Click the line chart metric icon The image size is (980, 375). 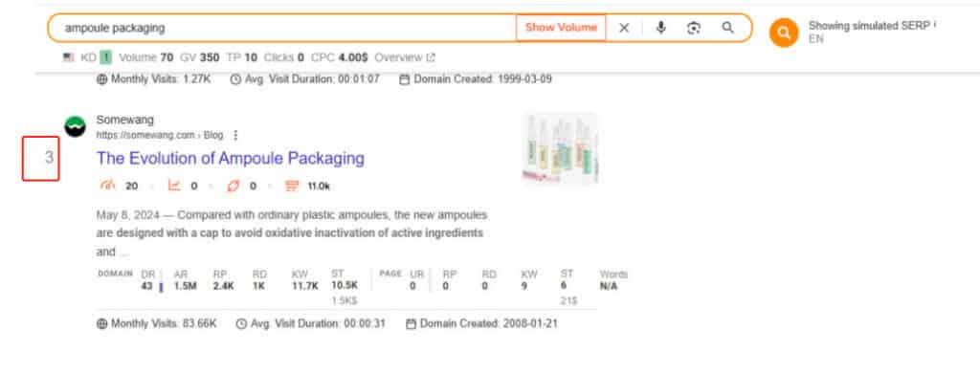(174, 186)
